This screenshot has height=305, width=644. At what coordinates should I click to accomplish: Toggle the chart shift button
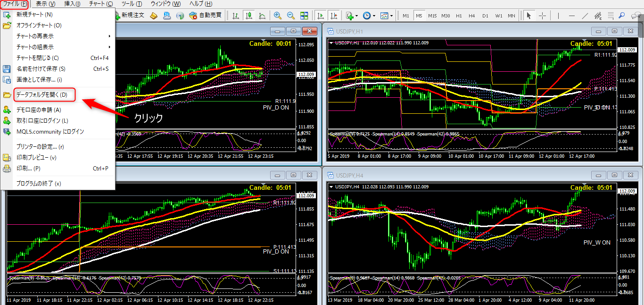[x=334, y=16]
